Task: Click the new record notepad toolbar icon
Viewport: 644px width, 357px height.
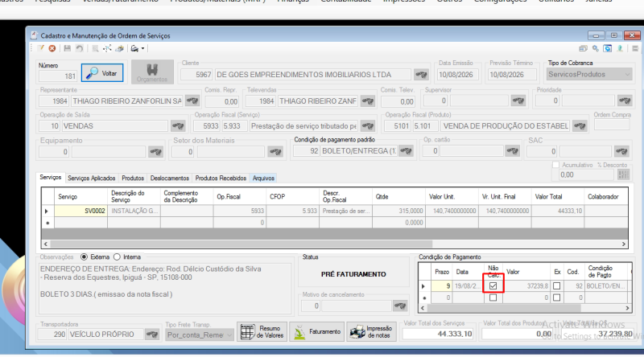Action: (41, 48)
